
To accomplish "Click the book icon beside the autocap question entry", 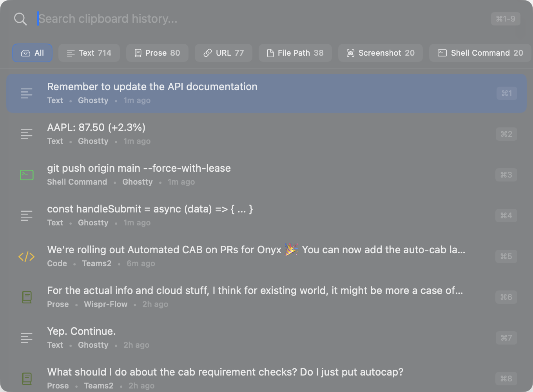I will (26, 379).
